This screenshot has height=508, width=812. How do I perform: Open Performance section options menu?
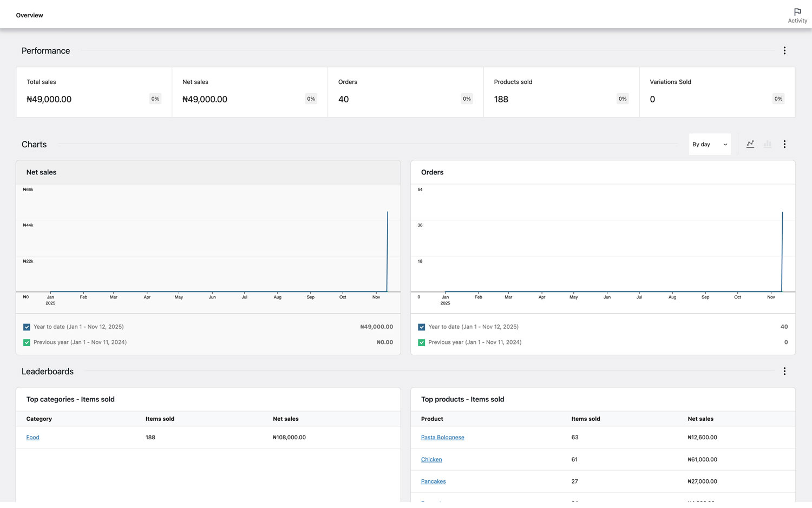pos(784,51)
